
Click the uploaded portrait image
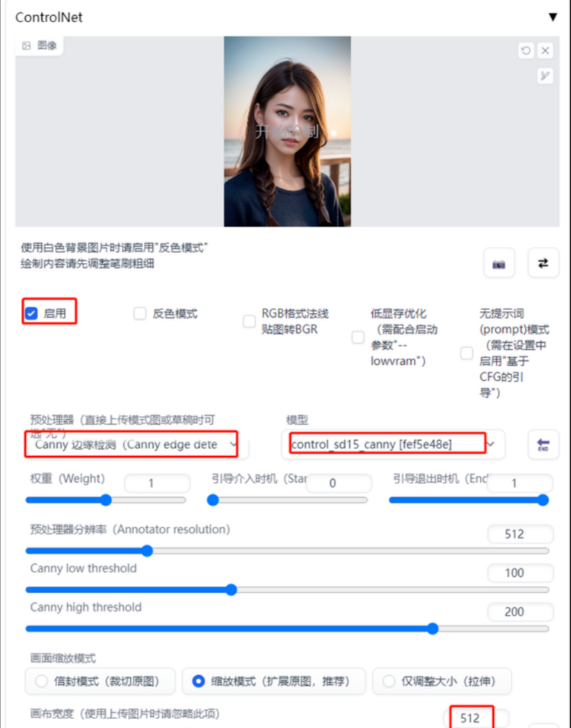(287, 131)
